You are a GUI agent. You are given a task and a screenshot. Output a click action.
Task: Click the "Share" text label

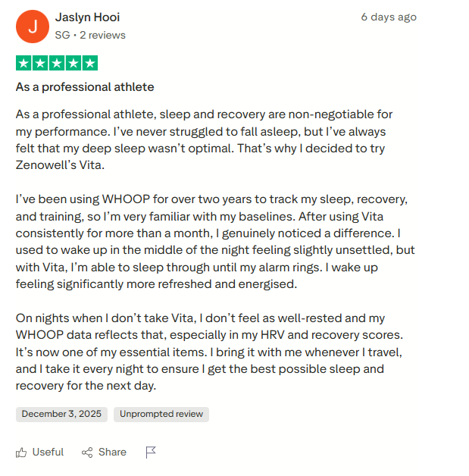point(112,452)
